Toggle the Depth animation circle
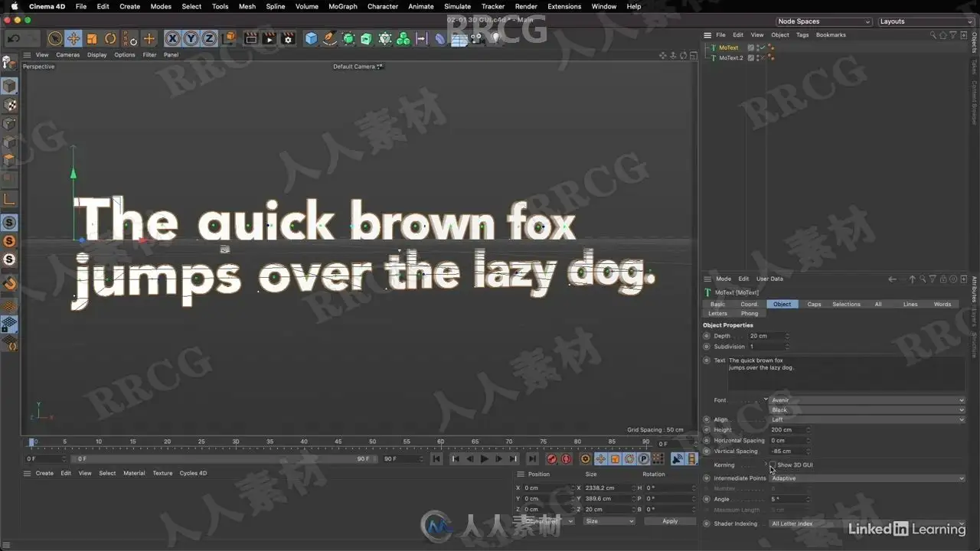The width and height of the screenshot is (980, 551). point(707,336)
